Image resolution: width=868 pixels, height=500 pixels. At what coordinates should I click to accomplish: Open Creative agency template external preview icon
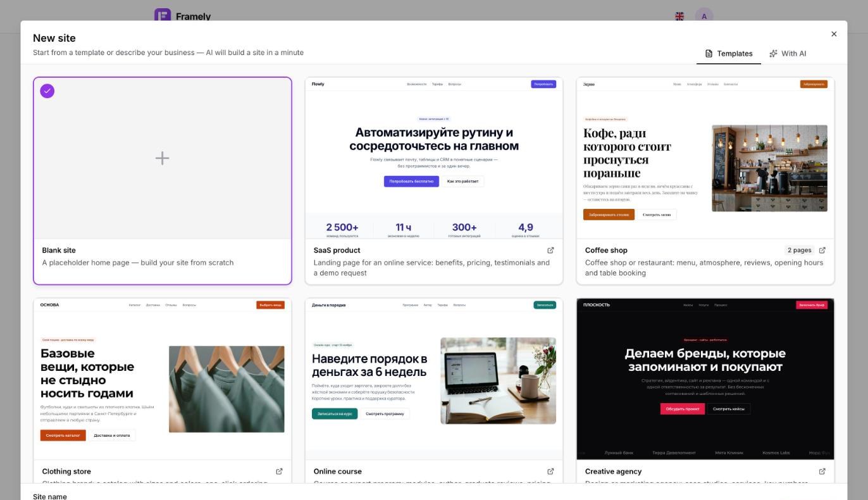pos(822,471)
